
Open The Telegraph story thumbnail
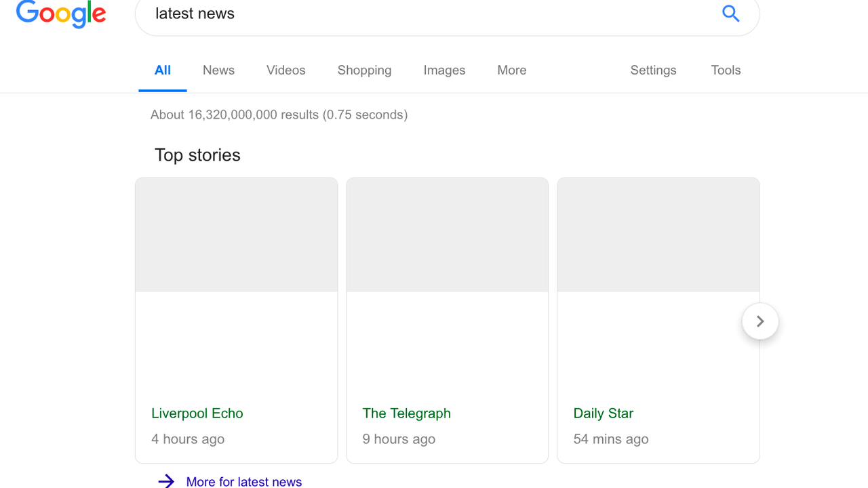click(x=448, y=235)
